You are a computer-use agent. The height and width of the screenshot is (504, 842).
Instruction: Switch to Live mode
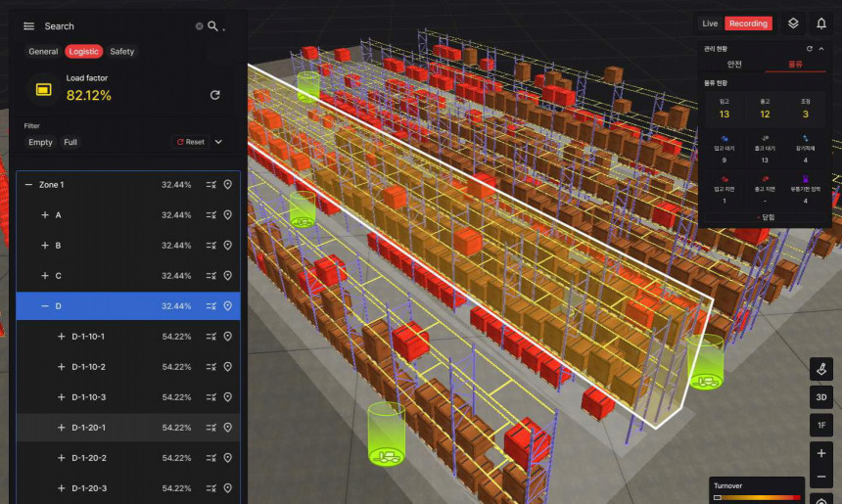[x=710, y=23]
